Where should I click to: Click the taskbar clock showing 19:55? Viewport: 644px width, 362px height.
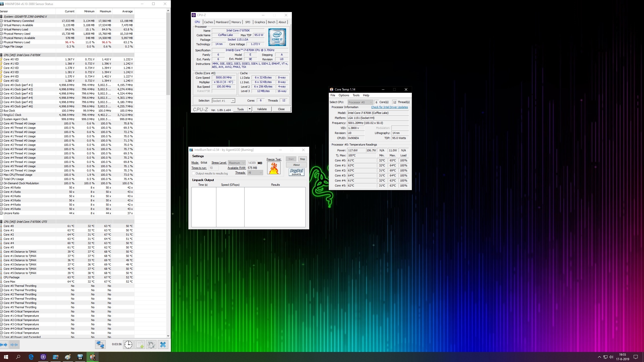(623, 357)
